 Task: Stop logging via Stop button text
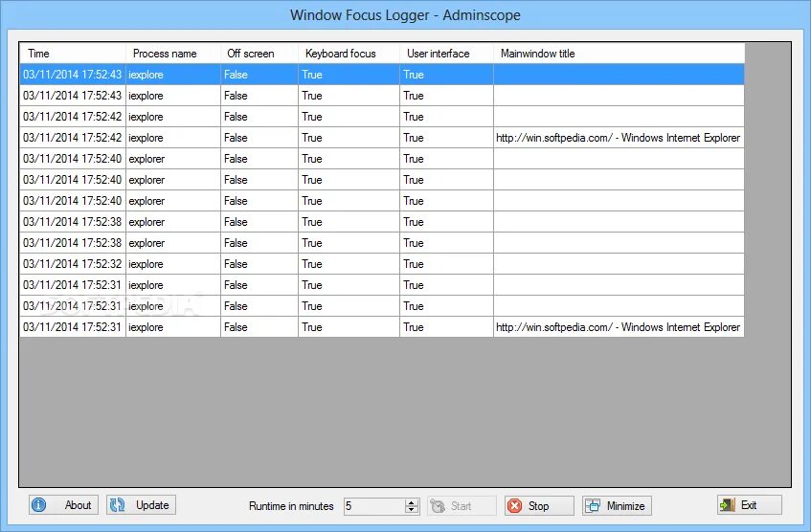pos(538,505)
